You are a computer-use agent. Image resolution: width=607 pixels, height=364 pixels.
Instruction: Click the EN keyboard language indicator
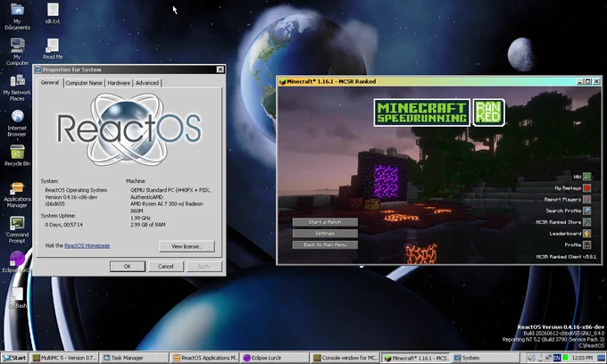coord(557,358)
